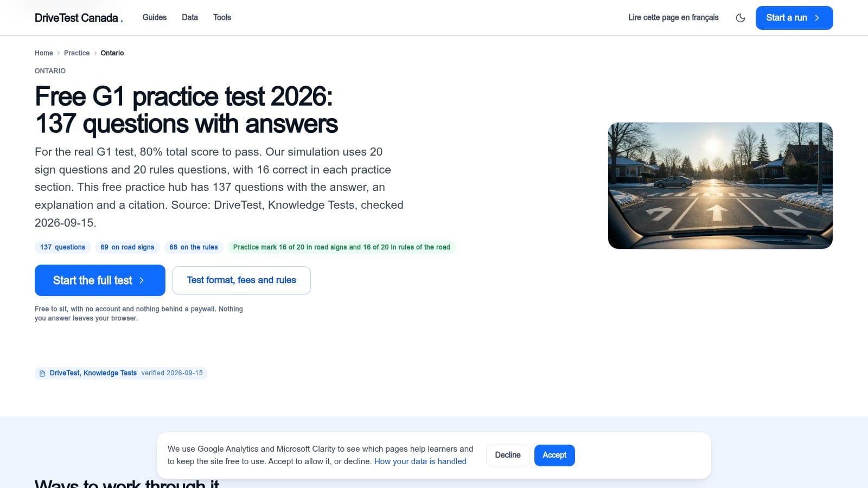Select the 69 on road signs chip

coord(127,247)
